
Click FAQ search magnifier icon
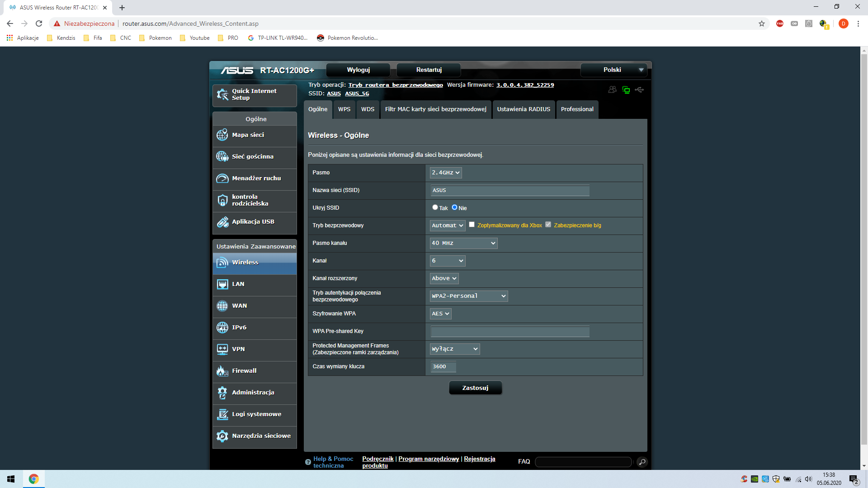tap(642, 462)
